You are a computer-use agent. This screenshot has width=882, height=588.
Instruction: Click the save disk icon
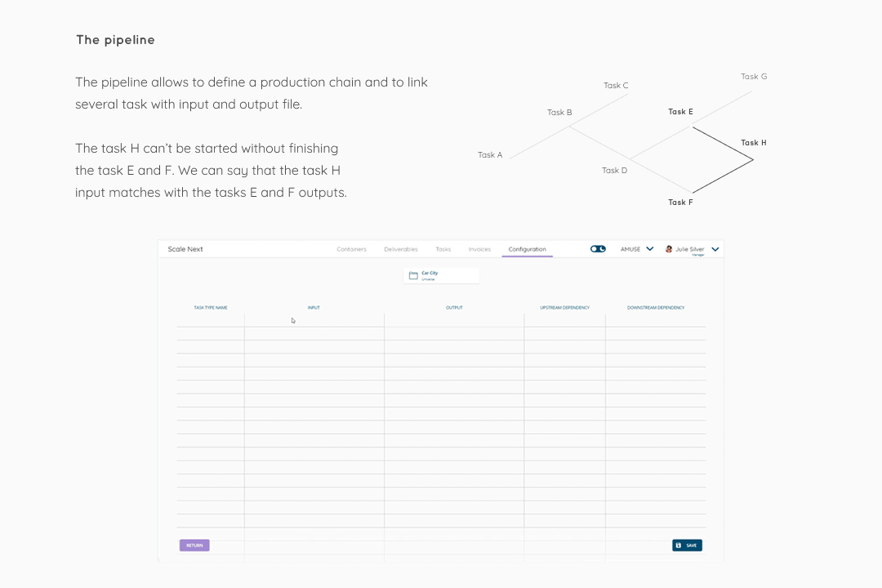[x=679, y=546]
